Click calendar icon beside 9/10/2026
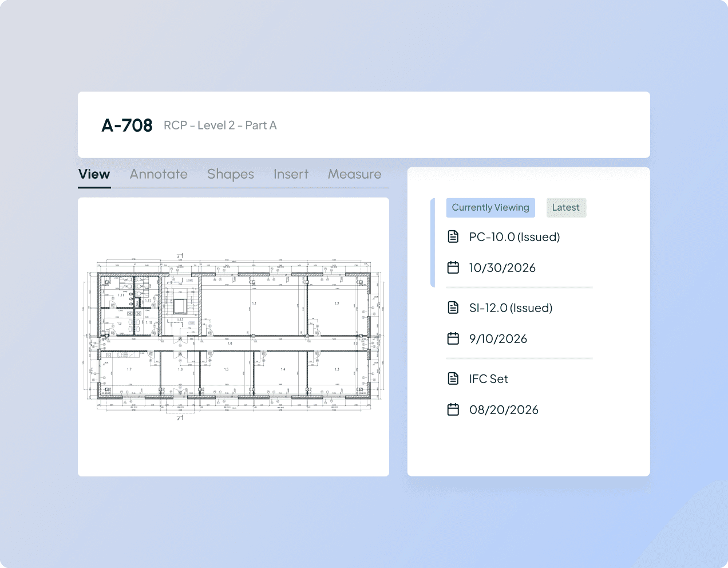Viewport: 728px width, 568px height. click(x=453, y=338)
